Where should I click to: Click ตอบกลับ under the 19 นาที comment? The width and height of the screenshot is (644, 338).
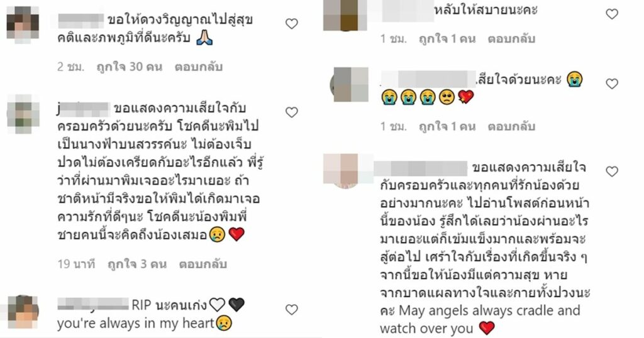click(203, 264)
